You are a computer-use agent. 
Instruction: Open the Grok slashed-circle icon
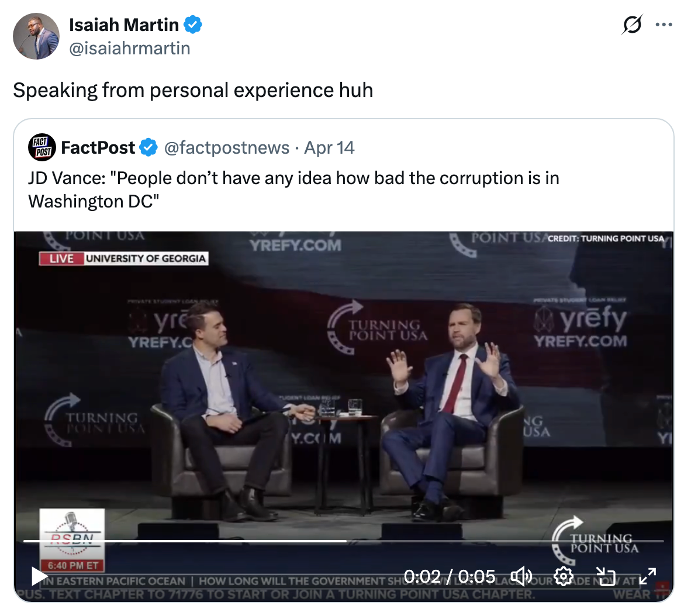[x=632, y=25]
